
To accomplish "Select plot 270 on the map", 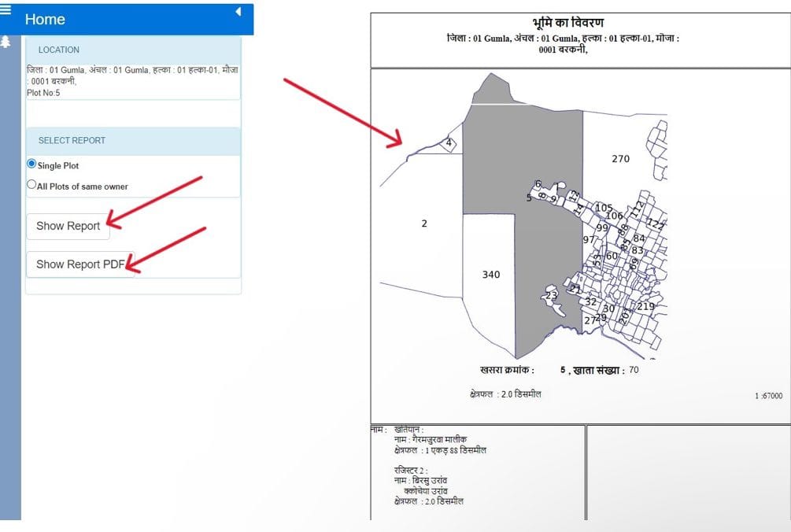I will click(621, 159).
